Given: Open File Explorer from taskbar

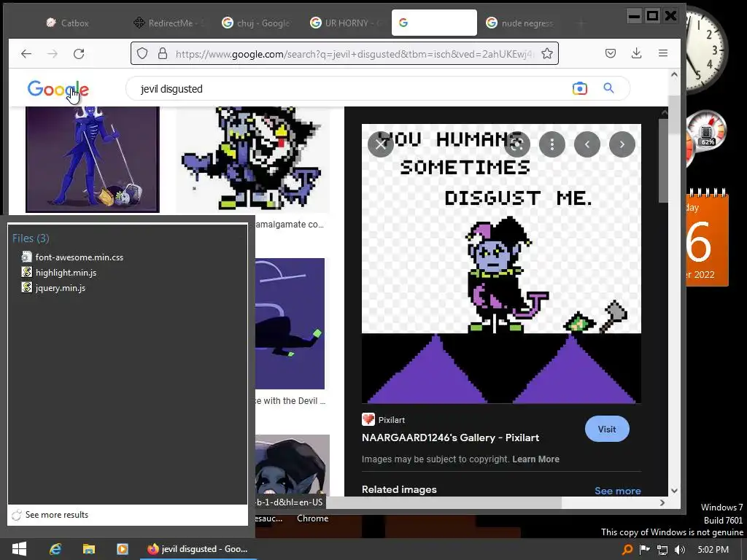Looking at the screenshot, I should (x=88, y=549).
